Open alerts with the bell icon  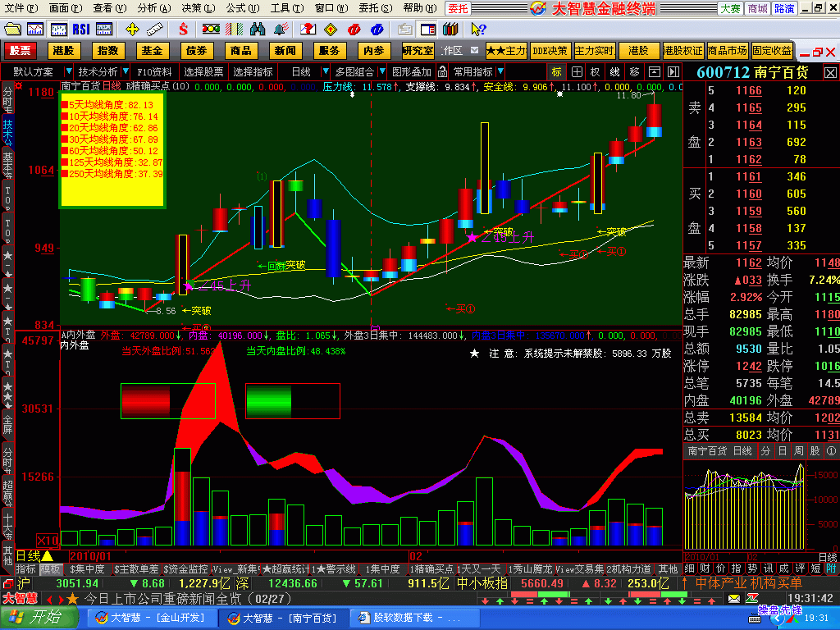point(281,29)
